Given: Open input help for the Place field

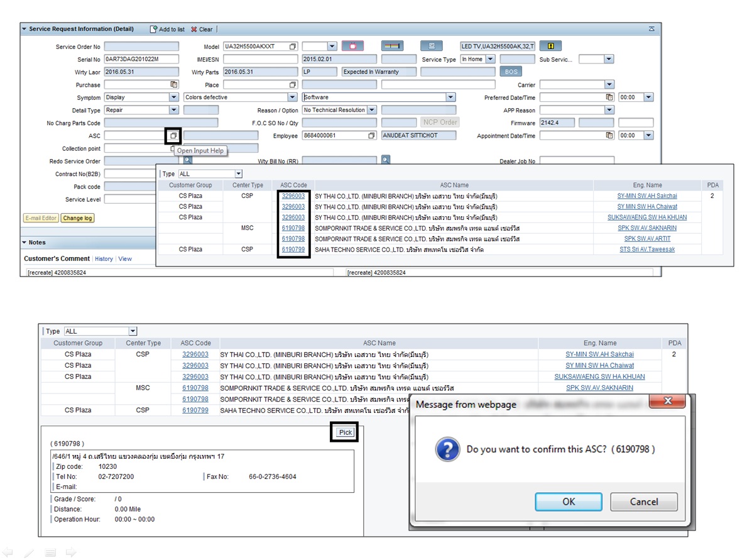Looking at the screenshot, I should (x=293, y=84).
